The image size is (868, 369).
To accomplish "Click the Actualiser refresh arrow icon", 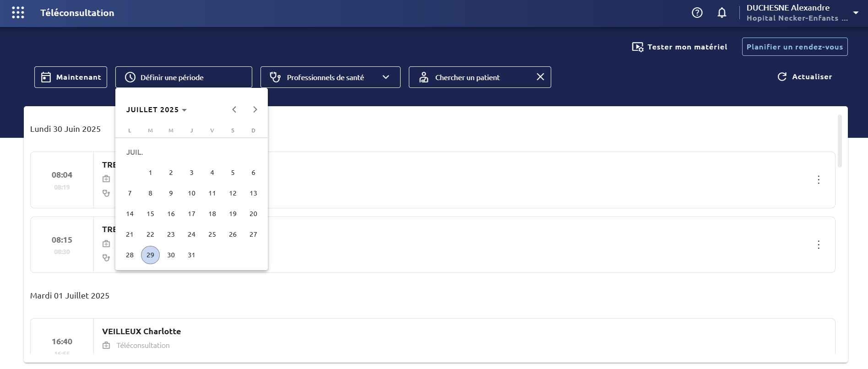I will [782, 76].
